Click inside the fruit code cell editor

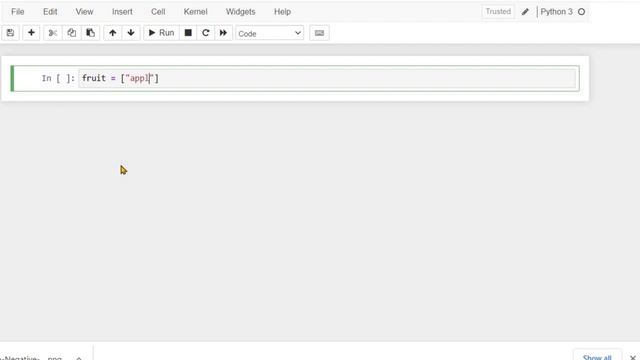pos(327,78)
